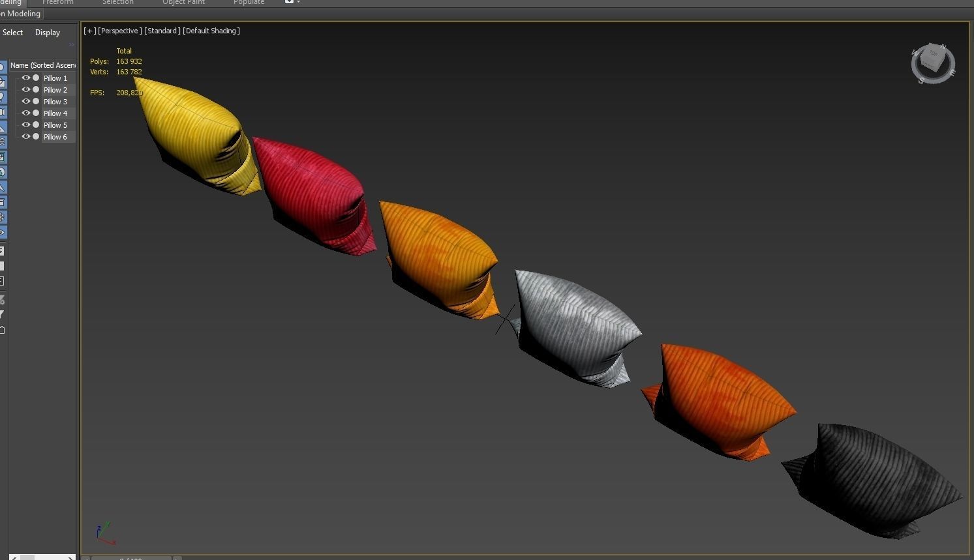This screenshot has width=974, height=560.
Task: Hide Pillow 4 using its eye icon
Action: pyautogui.click(x=26, y=113)
